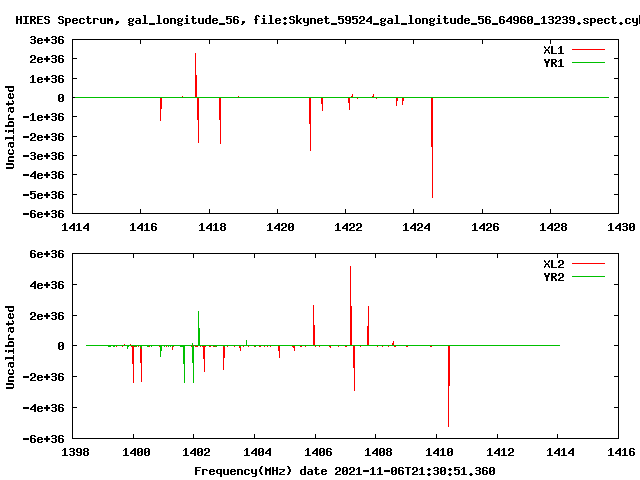Click the tallest positive red spike near 1417.6 MHz
Image resolution: width=640 pixels, height=480 pixels.
[196, 75]
